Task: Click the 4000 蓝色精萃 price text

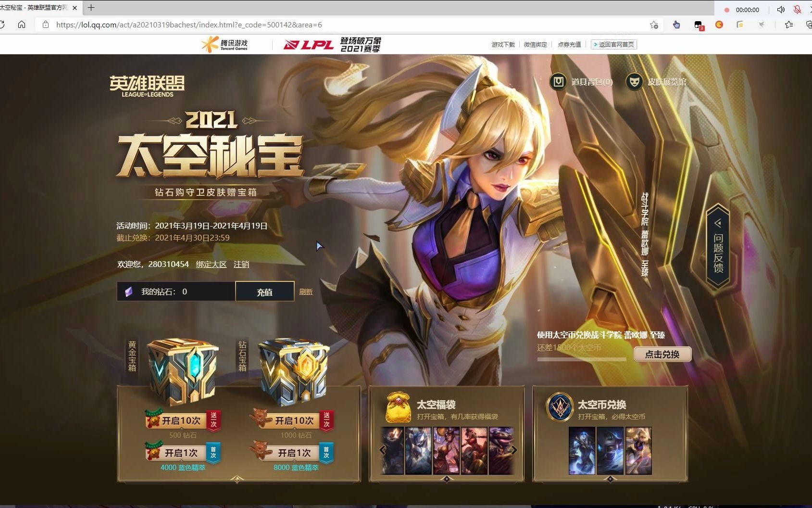Action: tap(183, 467)
